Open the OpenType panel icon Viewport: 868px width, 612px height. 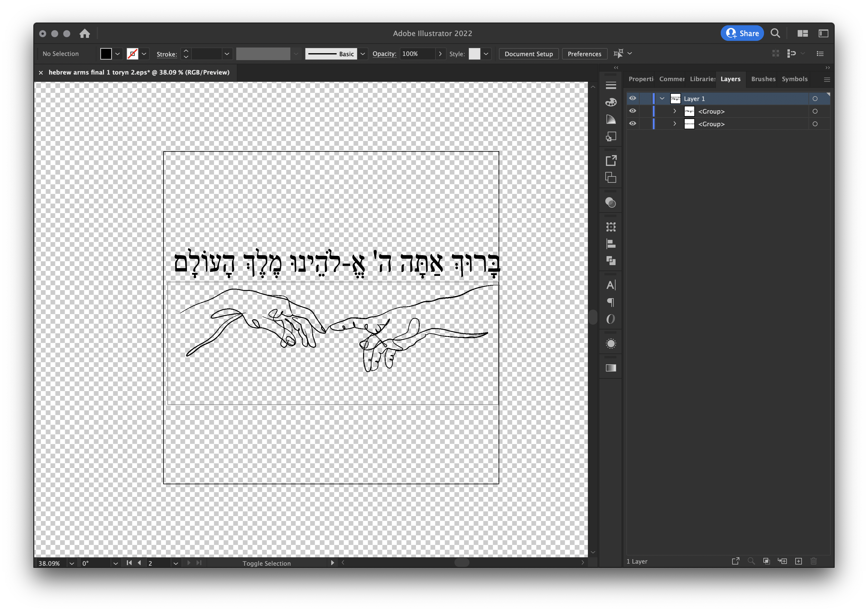tap(610, 319)
